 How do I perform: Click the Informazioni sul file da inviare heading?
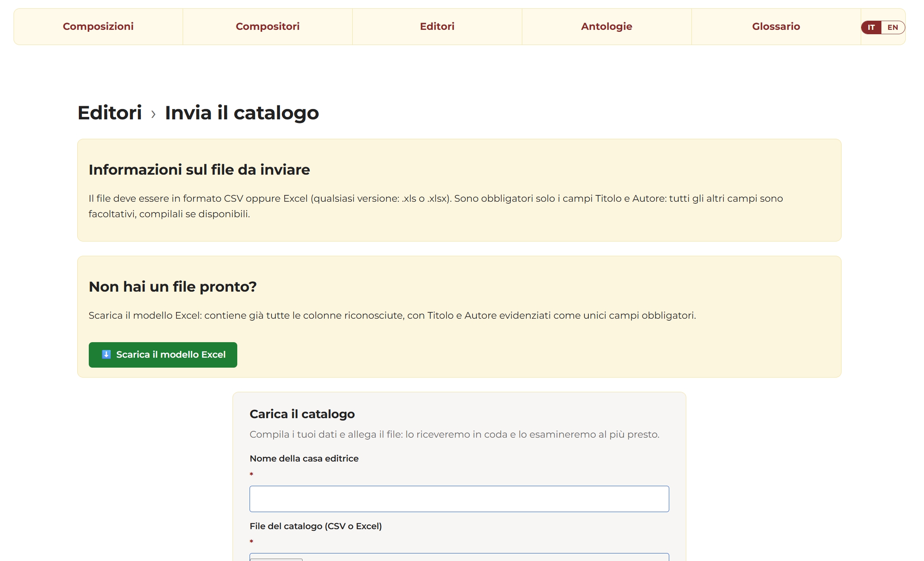coord(199,169)
